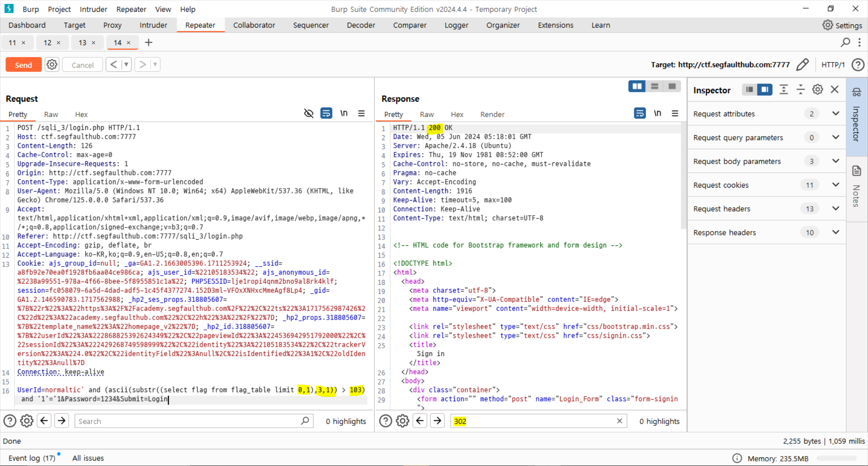
Task: Go to next response search match
Action: click(x=437, y=421)
